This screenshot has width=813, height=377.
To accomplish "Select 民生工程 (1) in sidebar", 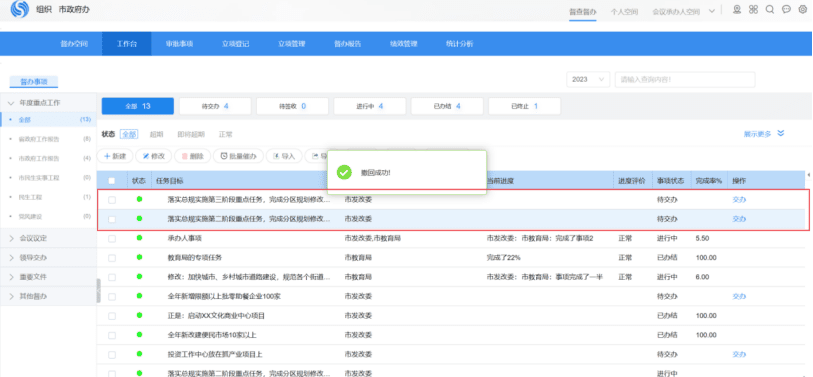I will pyautogui.click(x=48, y=197).
